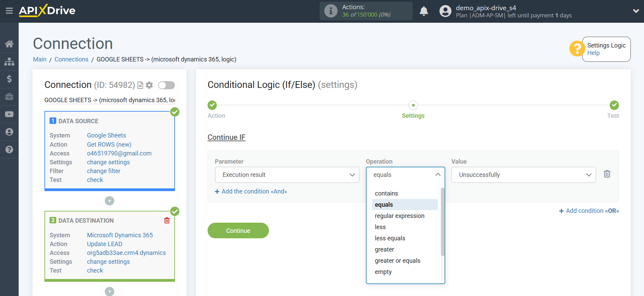Open the question mark help icon in sidebar
The height and width of the screenshot is (296, 644).
pos(9,150)
